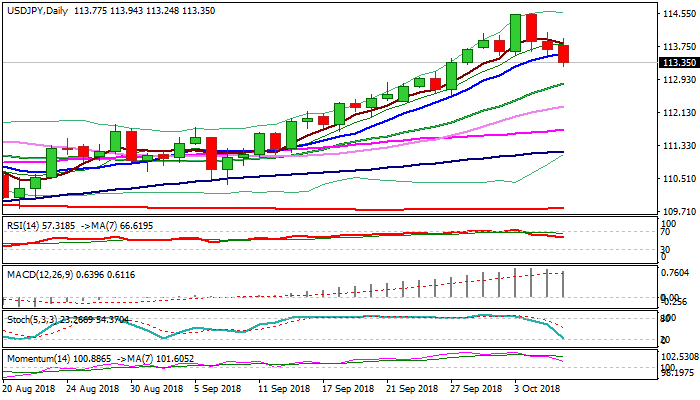The height and width of the screenshot is (400, 700).
Task: Select the 112.130 price axis label
Action: pyautogui.click(x=679, y=113)
